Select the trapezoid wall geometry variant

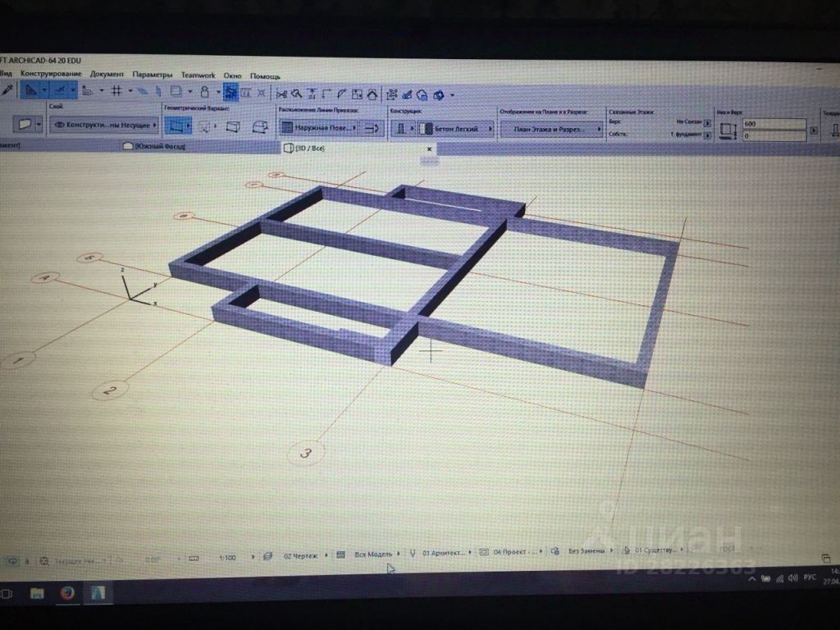pos(233,127)
